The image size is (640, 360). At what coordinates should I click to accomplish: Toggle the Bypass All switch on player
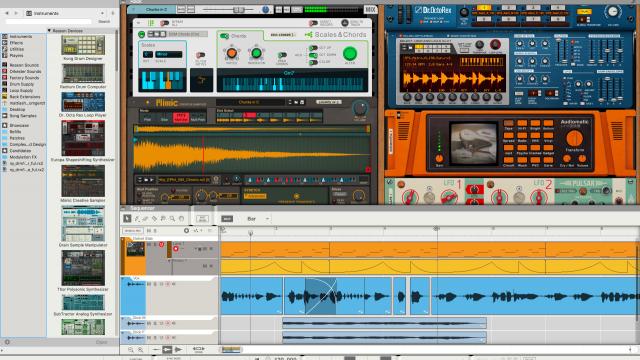[164, 23]
